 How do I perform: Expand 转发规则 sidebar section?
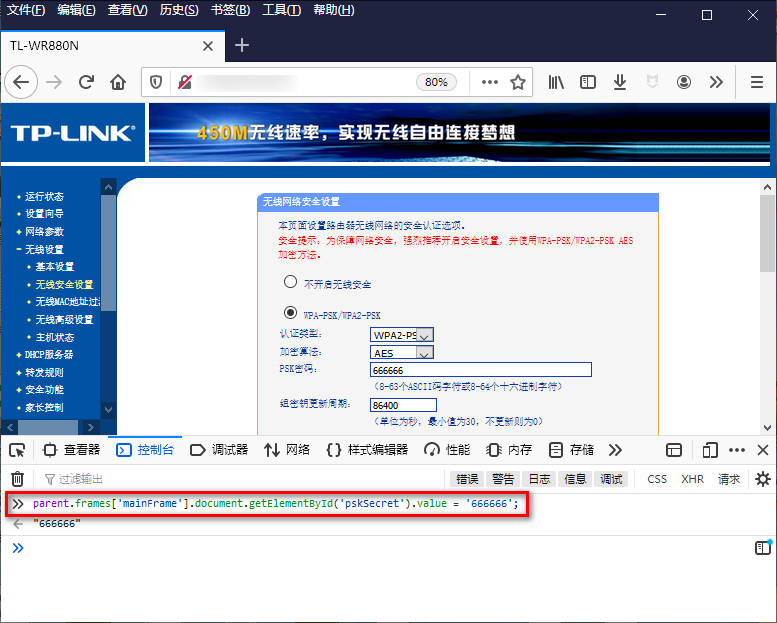click(44, 372)
